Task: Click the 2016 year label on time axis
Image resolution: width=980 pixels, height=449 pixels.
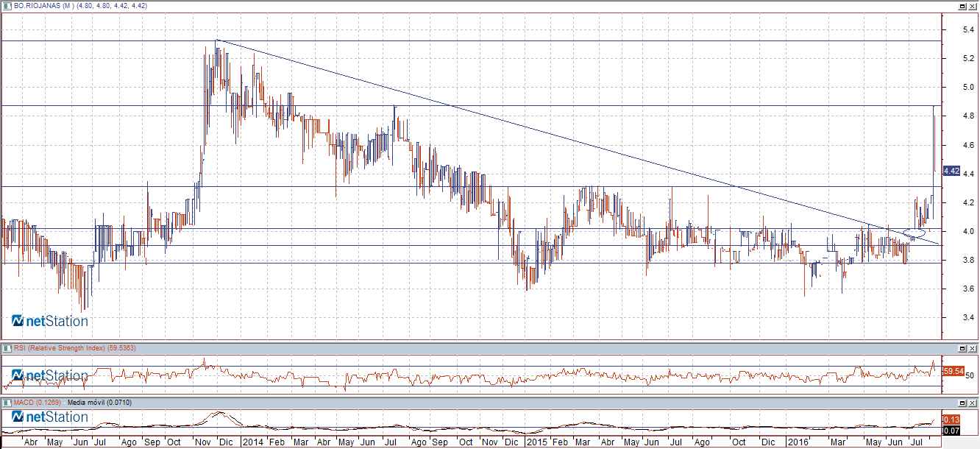Action: coord(798,442)
